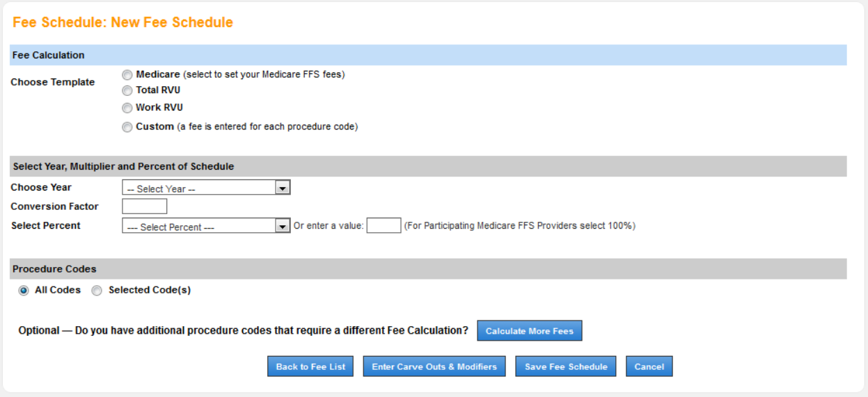The width and height of the screenshot is (868, 397).
Task: Click the Save Fee Schedule button
Action: coord(566,366)
